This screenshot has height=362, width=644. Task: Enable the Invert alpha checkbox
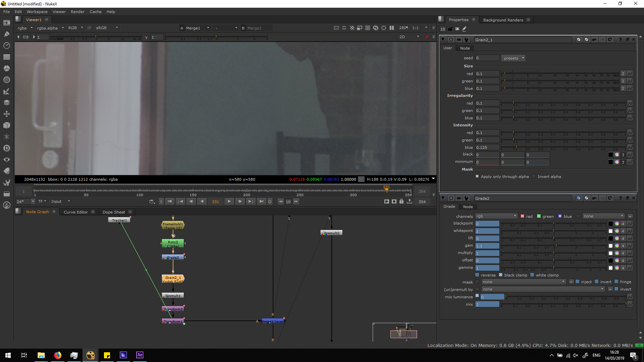pos(534,176)
